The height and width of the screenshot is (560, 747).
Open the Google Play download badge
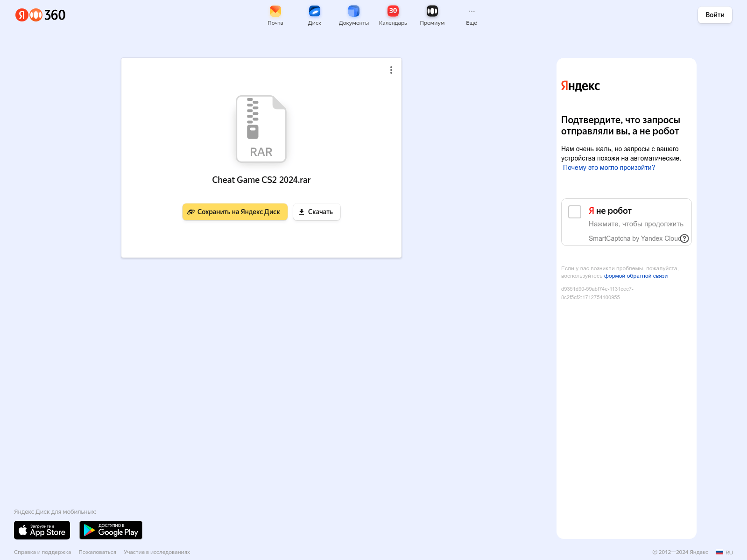(111, 530)
